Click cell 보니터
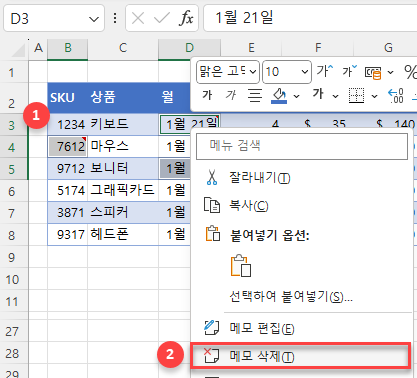Screen dimensions: 417x378 click(123, 169)
